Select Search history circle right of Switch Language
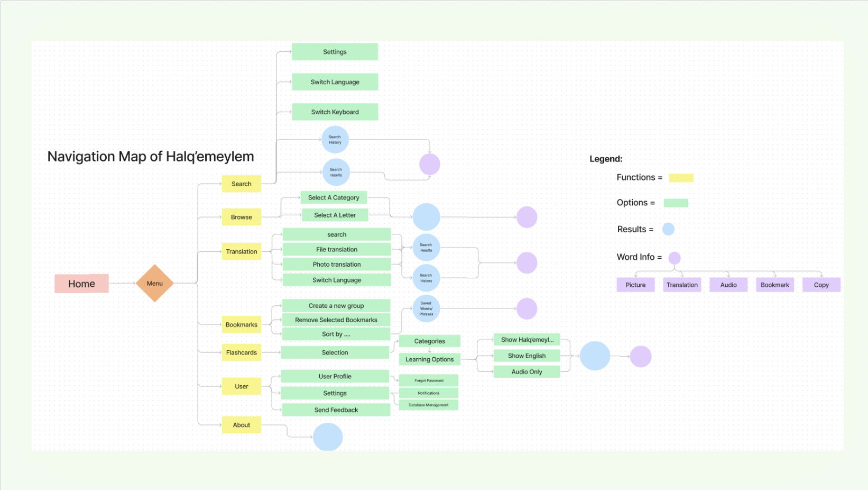The height and width of the screenshot is (490, 868). 426,278
